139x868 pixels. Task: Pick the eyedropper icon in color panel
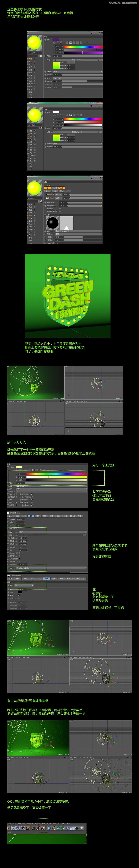pos(87,43)
